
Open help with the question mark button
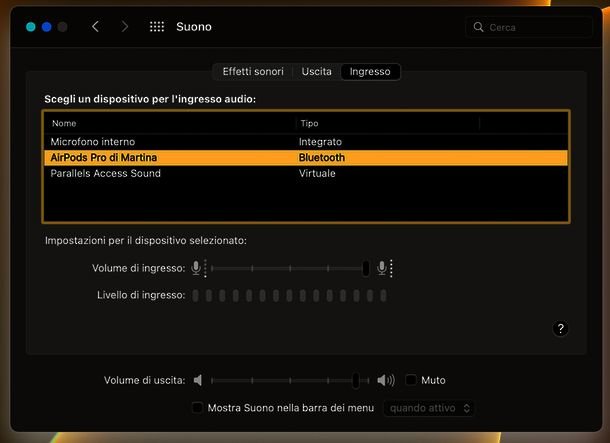tap(560, 329)
